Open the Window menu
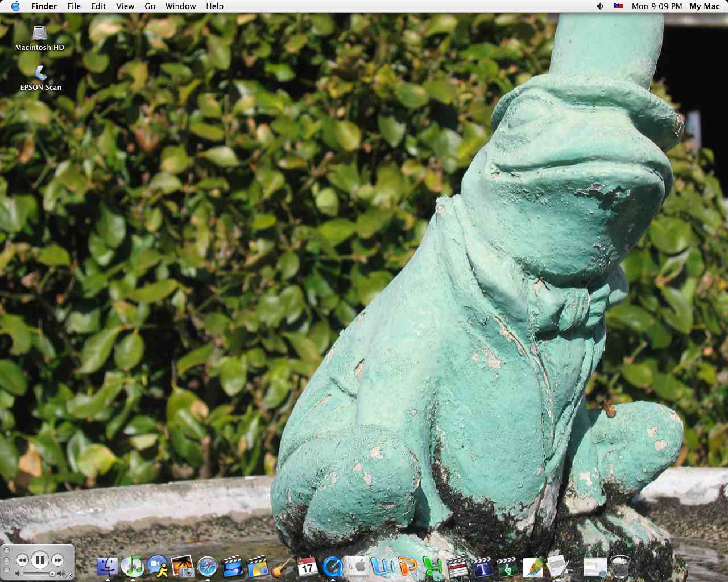Image resolution: width=728 pixels, height=582 pixels. 180,6
